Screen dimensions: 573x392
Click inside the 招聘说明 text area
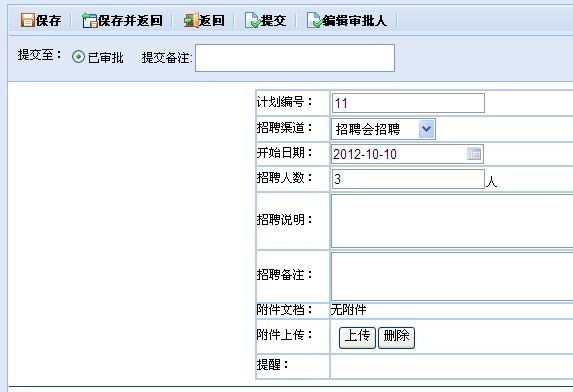[452, 221]
